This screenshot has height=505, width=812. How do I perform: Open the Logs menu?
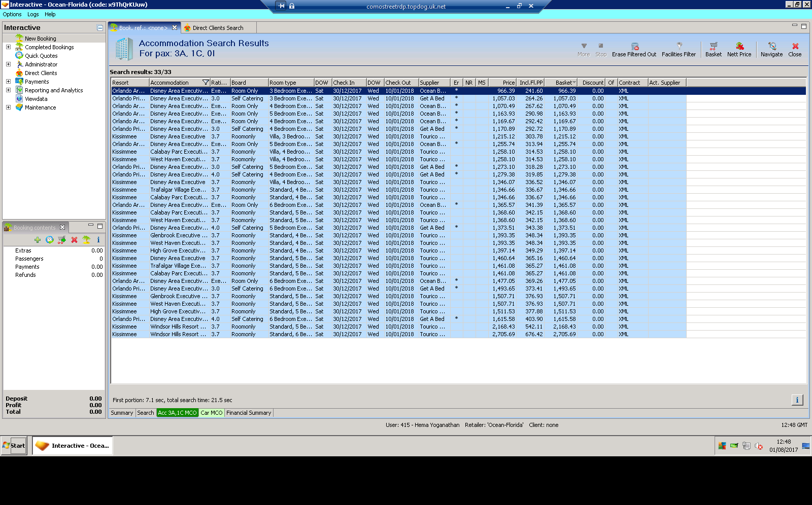coord(33,14)
